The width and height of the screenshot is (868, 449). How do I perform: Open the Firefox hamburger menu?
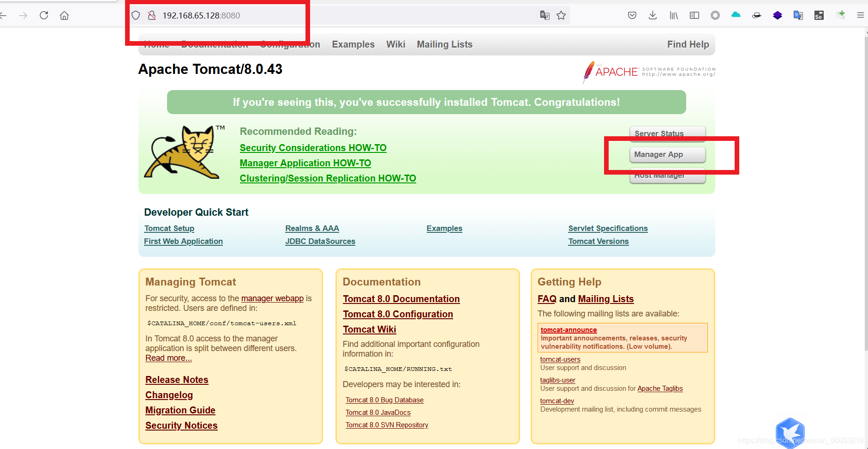[861, 16]
